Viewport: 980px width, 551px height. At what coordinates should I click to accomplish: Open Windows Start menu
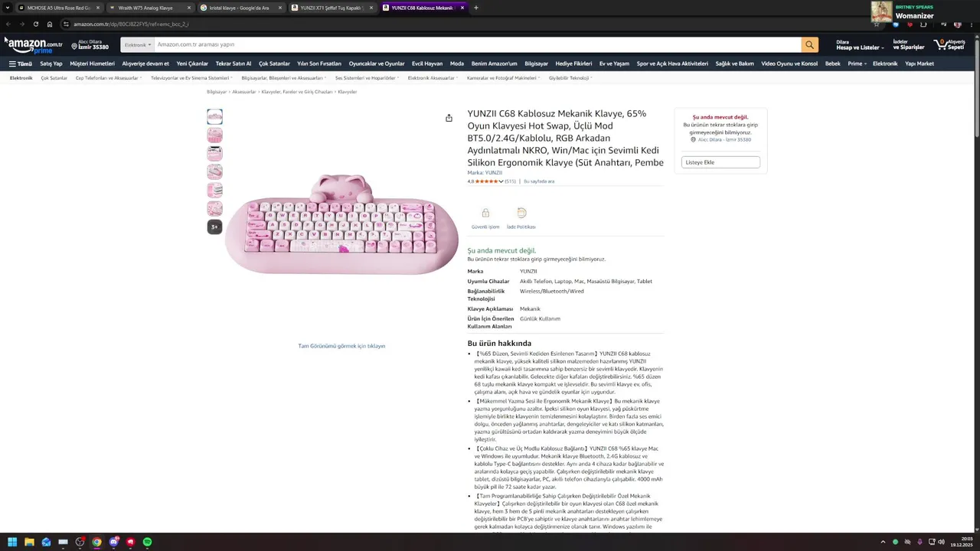(12, 542)
